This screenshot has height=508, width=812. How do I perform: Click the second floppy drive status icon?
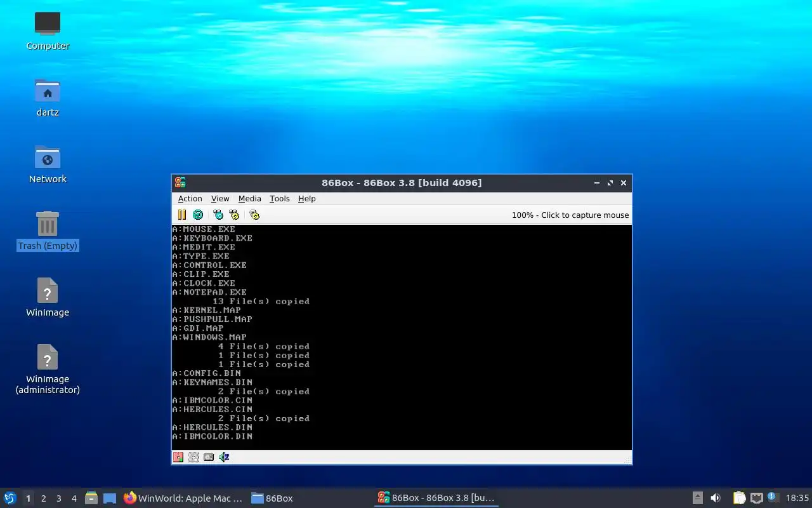[x=193, y=457]
